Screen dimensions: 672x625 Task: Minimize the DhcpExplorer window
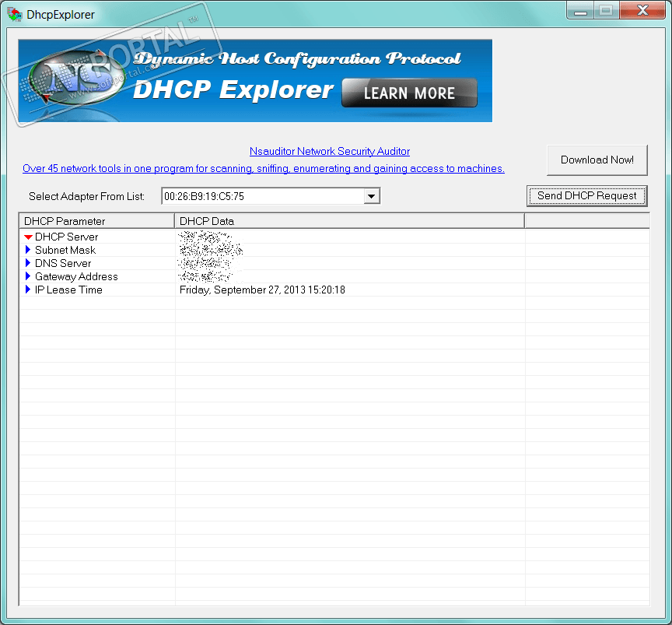click(x=580, y=10)
